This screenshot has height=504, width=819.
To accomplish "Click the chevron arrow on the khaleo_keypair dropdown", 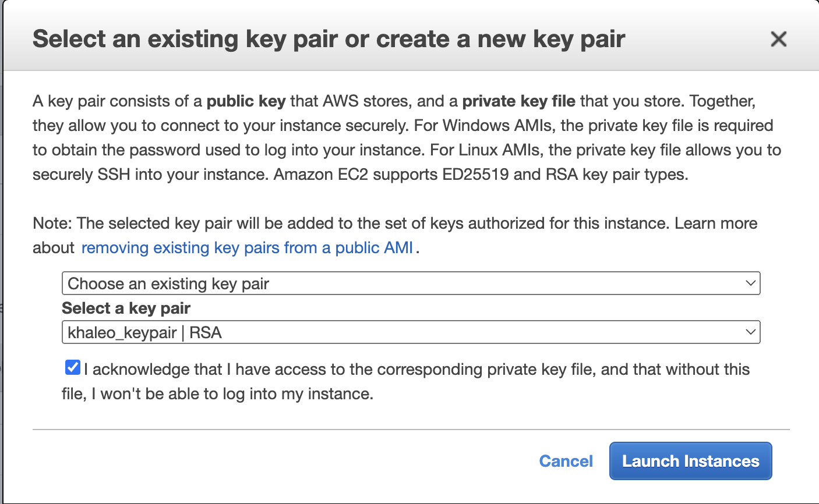I will click(x=750, y=332).
